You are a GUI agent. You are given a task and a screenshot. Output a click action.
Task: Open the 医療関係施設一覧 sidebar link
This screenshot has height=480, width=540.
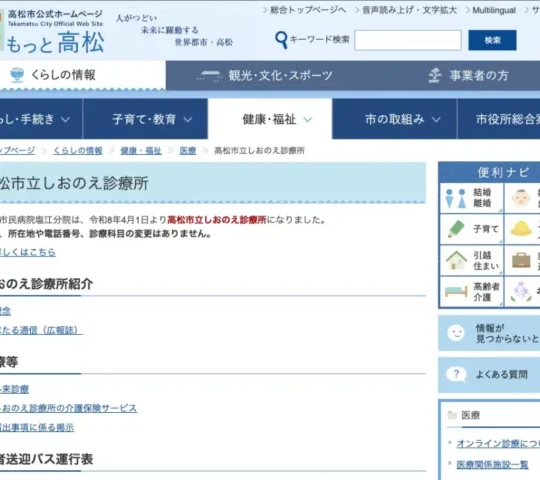(x=492, y=465)
